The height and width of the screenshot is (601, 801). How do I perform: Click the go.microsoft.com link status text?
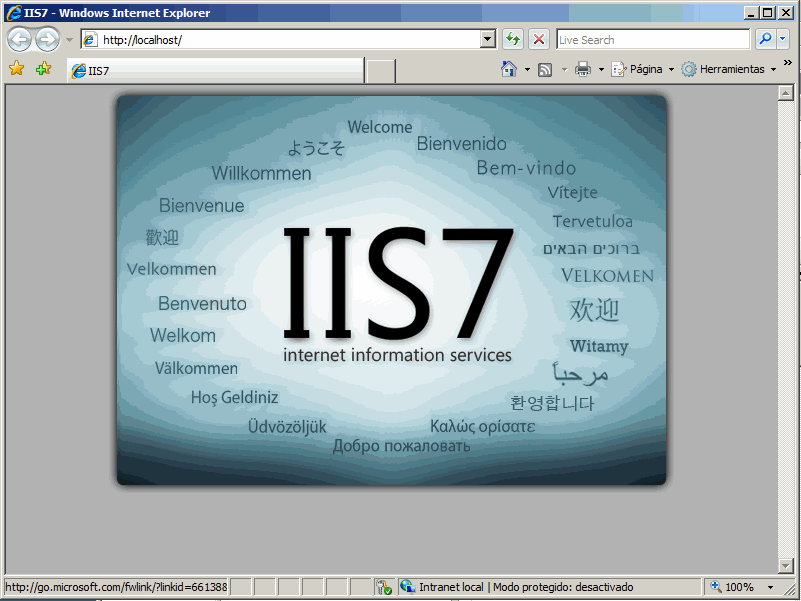pyautogui.click(x=116, y=587)
